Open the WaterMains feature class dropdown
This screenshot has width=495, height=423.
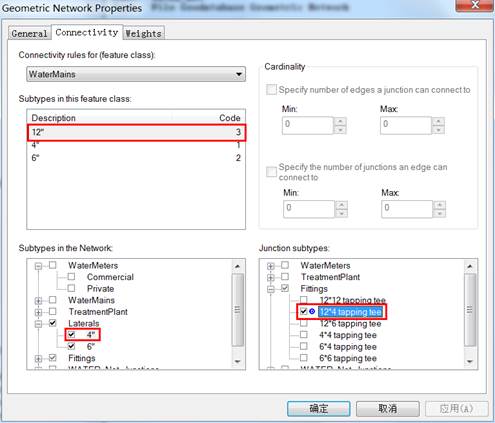coord(136,74)
